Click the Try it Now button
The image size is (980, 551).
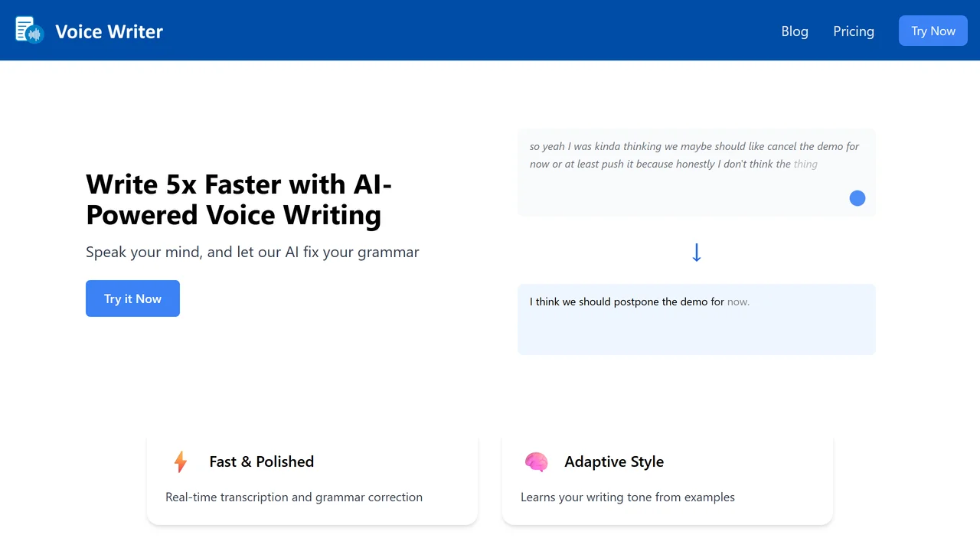coord(132,298)
